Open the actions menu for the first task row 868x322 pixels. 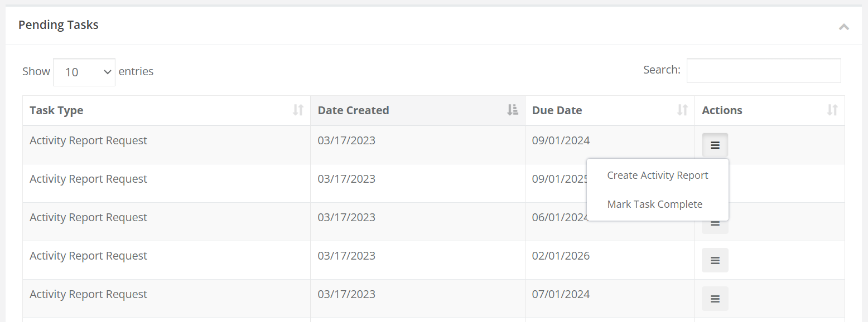point(715,145)
